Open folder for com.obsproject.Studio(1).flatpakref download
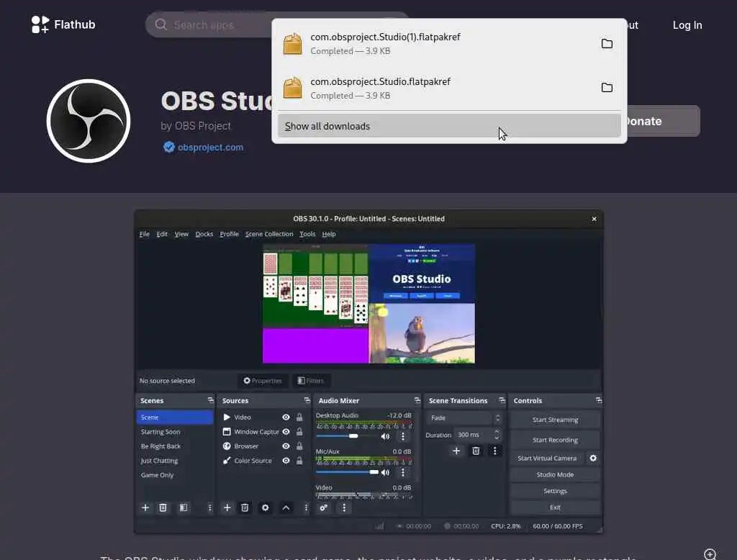The width and height of the screenshot is (737, 560). (x=607, y=44)
